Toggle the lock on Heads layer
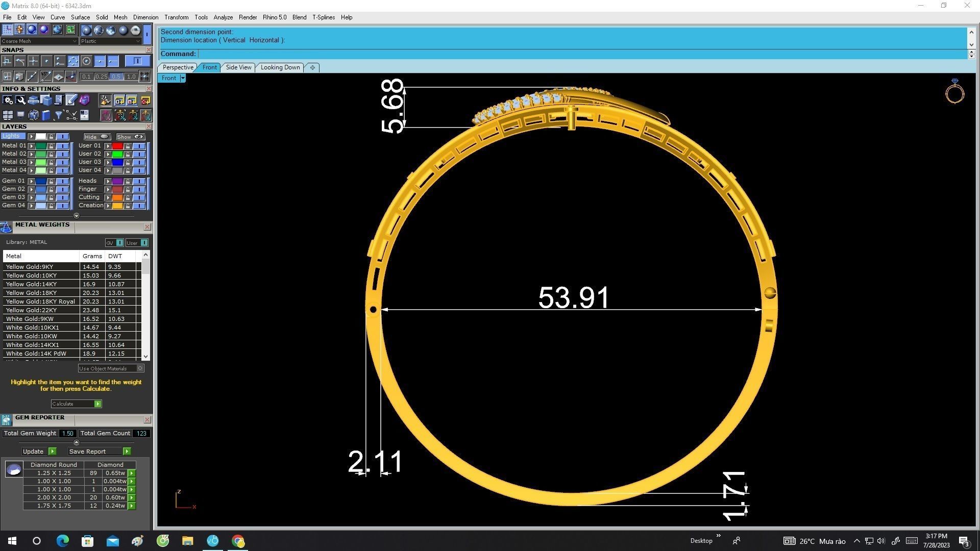 point(128,181)
